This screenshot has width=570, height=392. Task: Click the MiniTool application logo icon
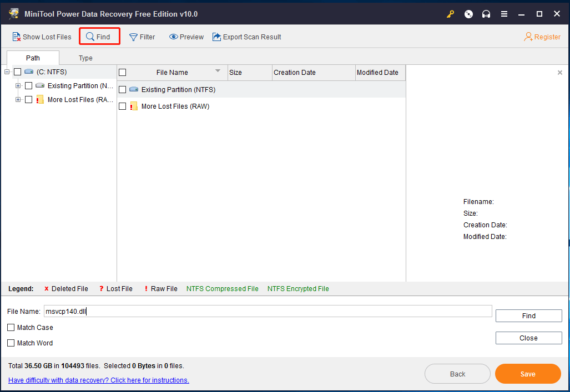coord(14,14)
